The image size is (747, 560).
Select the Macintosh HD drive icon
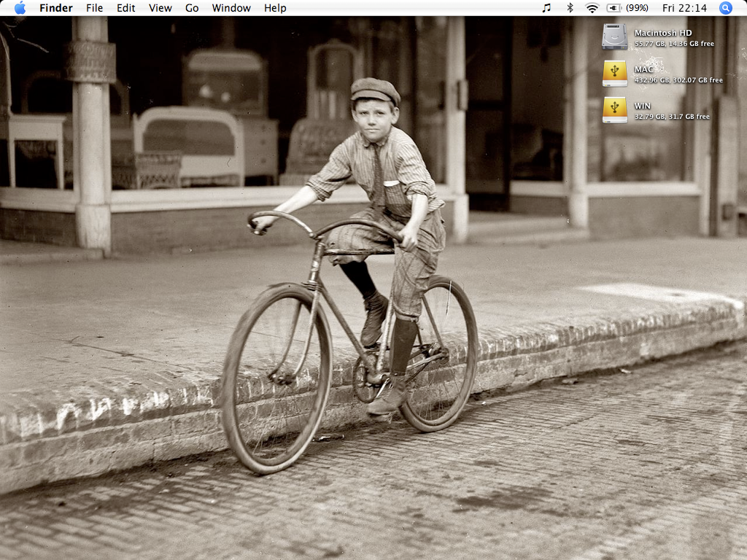pos(614,36)
